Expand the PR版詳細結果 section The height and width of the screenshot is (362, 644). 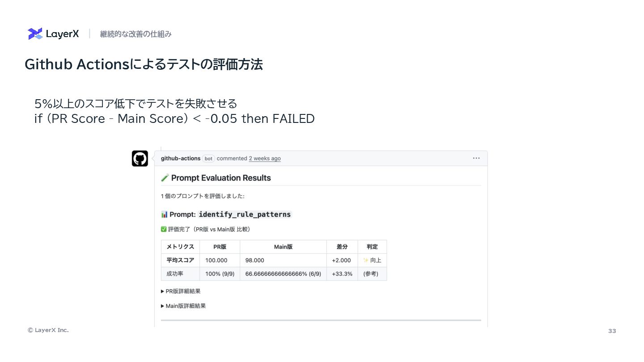click(x=181, y=291)
